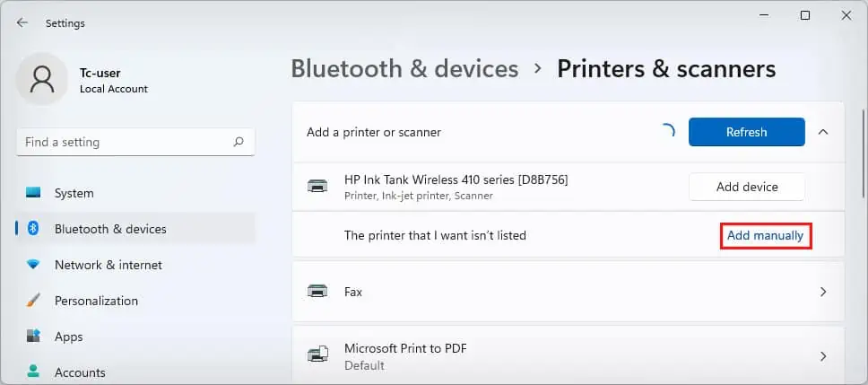Click the Network & internet Wi-Fi icon

tap(34, 265)
